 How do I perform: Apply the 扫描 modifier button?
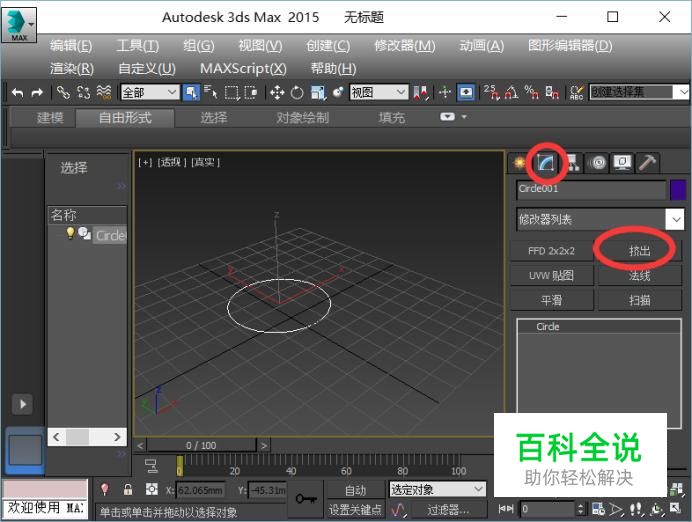[639, 300]
